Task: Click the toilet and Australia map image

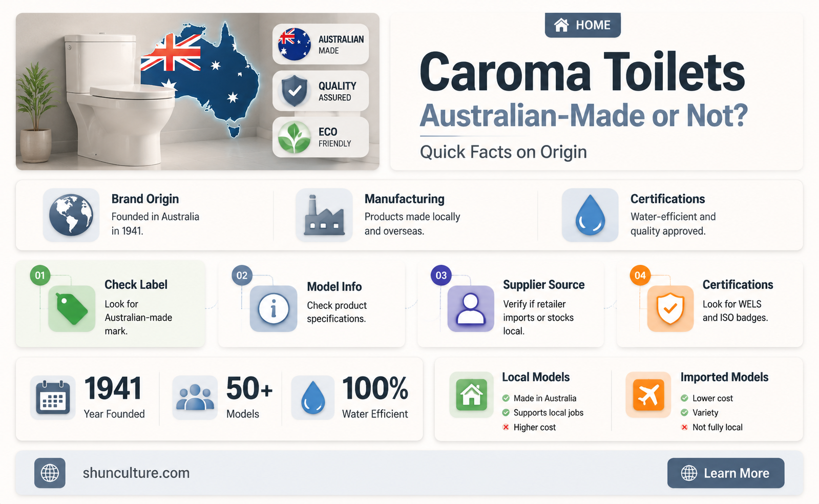Action: [197, 91]
